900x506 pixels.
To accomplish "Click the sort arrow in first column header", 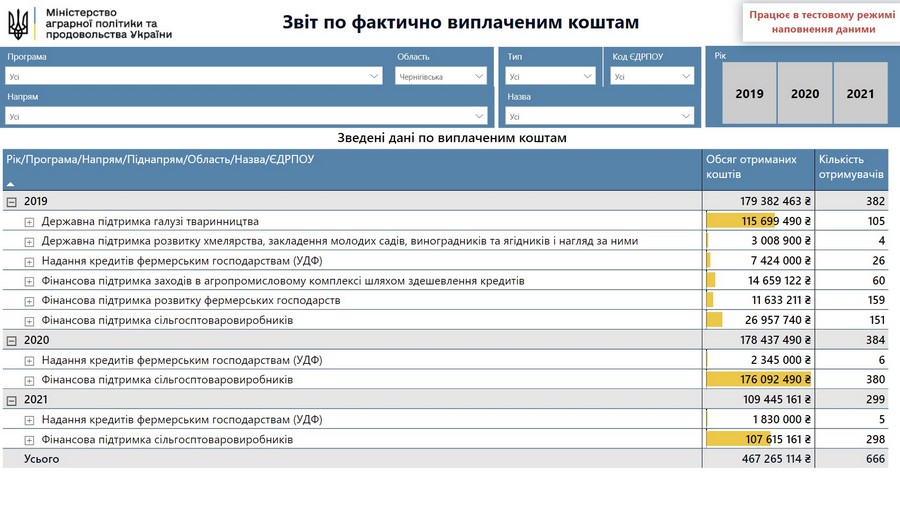I will 10,184.
